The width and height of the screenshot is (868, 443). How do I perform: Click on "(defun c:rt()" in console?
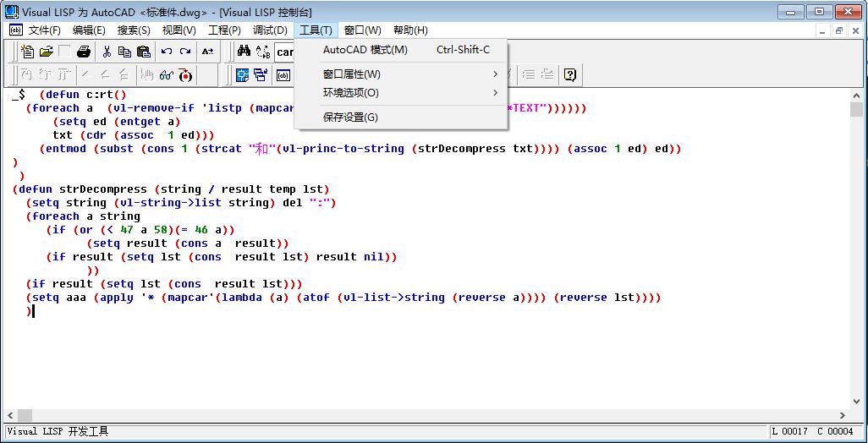point(83,95)
